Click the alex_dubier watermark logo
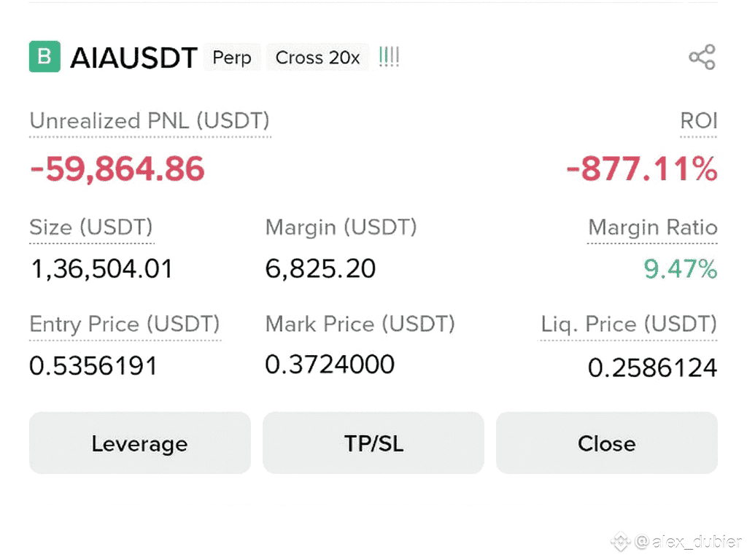The image size is (747, 560). point(621,542)
